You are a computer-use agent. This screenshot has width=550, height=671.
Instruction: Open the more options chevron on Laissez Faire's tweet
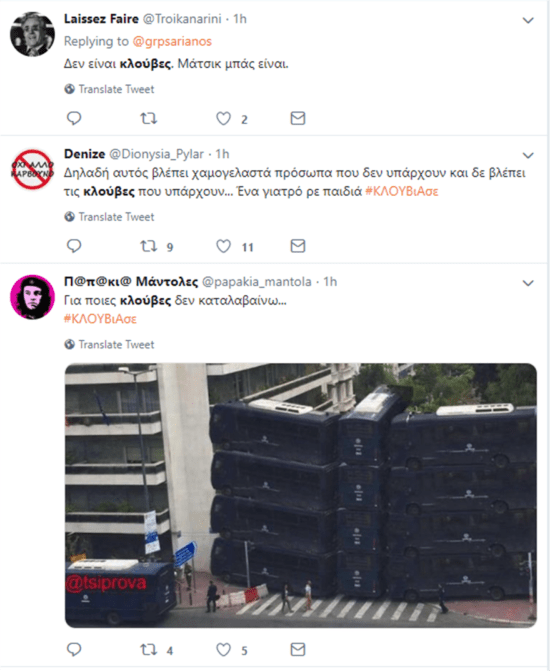(x=528, y=20)
